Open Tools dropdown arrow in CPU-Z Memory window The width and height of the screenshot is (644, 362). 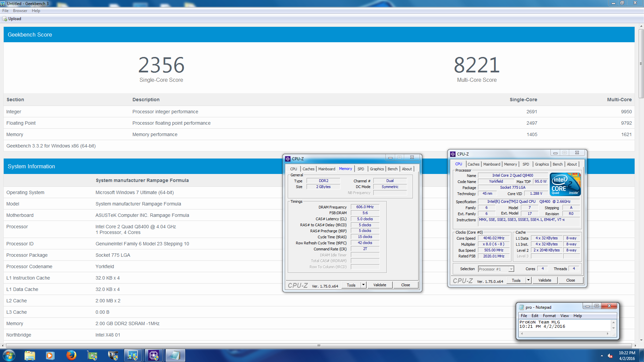coord(363,285)
